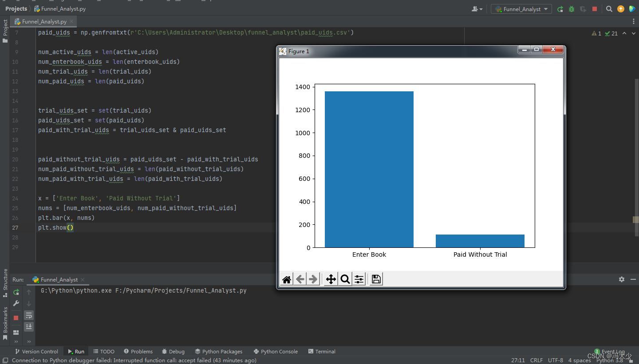Open the Problems tool tab
This screenshot has height=364, width=639.
pyautogui.click(x=138, y=352)
